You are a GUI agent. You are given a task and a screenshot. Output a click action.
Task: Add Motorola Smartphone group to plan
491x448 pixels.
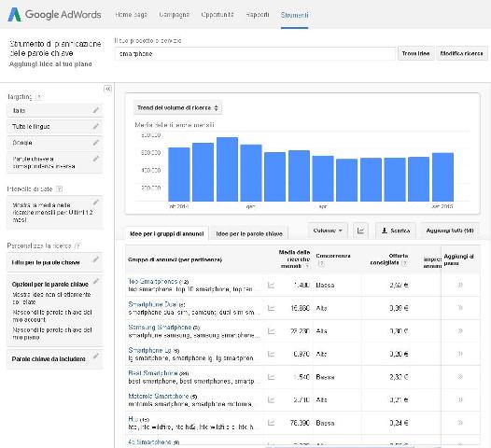coord(460,399)
